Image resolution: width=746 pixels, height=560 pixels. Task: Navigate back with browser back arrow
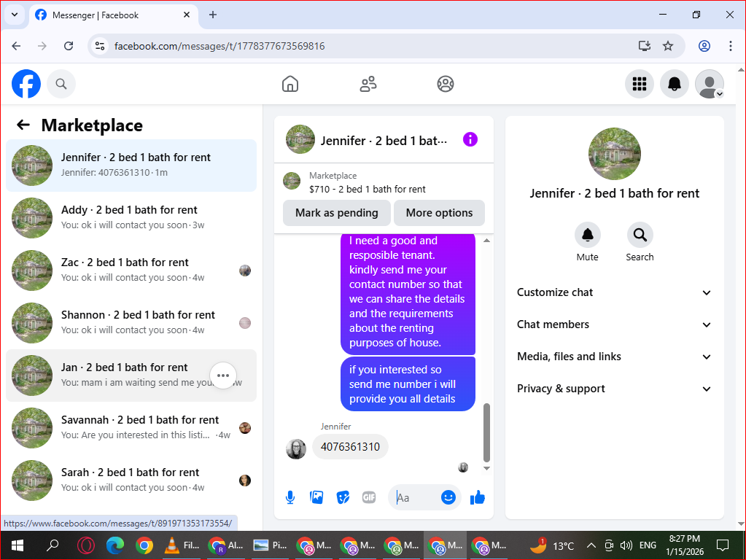[16, 46]
